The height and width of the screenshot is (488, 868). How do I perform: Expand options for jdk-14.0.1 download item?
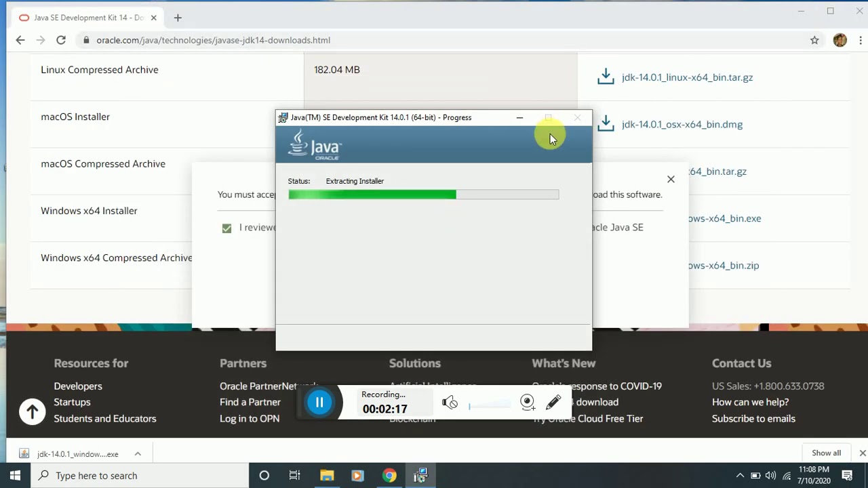(138, 453)
